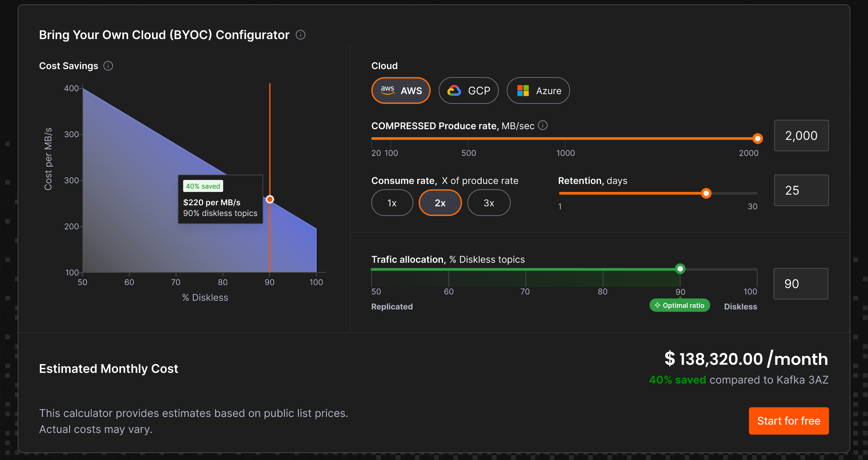Viewport: 868px width, 460px height.
Task: Click the retention 25 days input field
Action: (801, 190)
